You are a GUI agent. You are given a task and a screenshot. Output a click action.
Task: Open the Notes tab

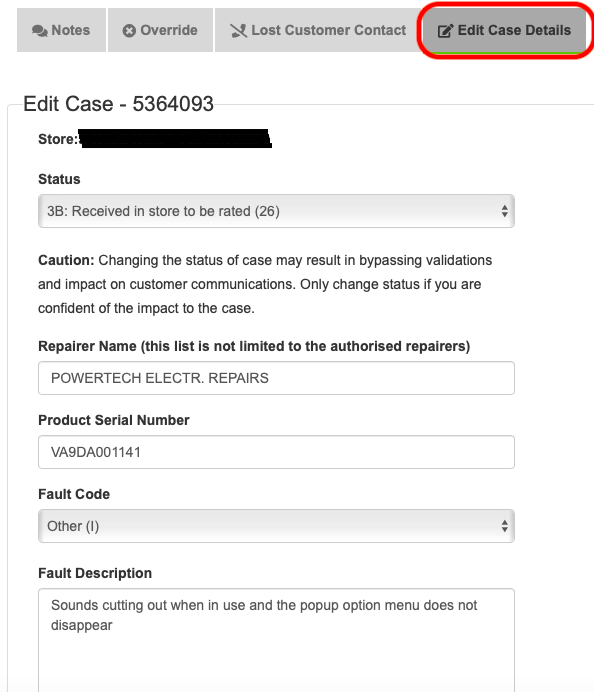tap(61, 30)
